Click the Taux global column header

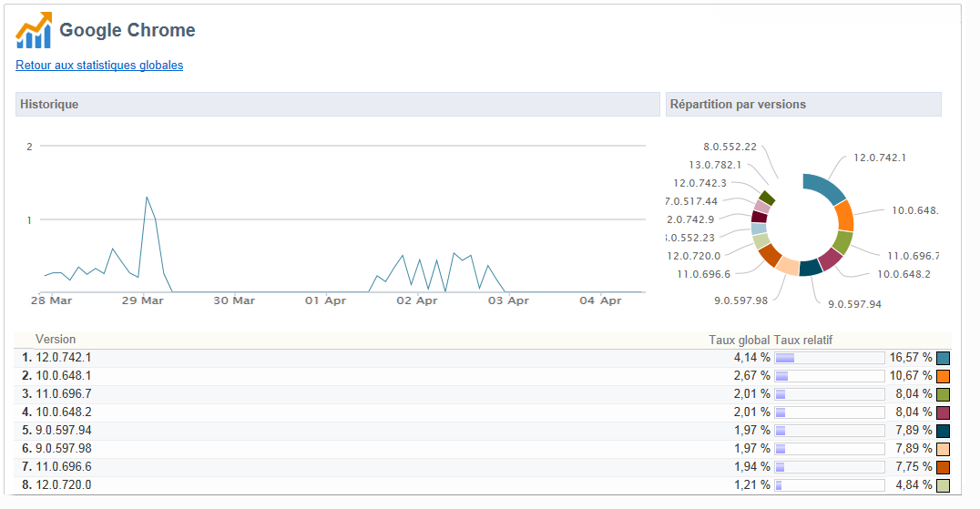coord(740,340)
